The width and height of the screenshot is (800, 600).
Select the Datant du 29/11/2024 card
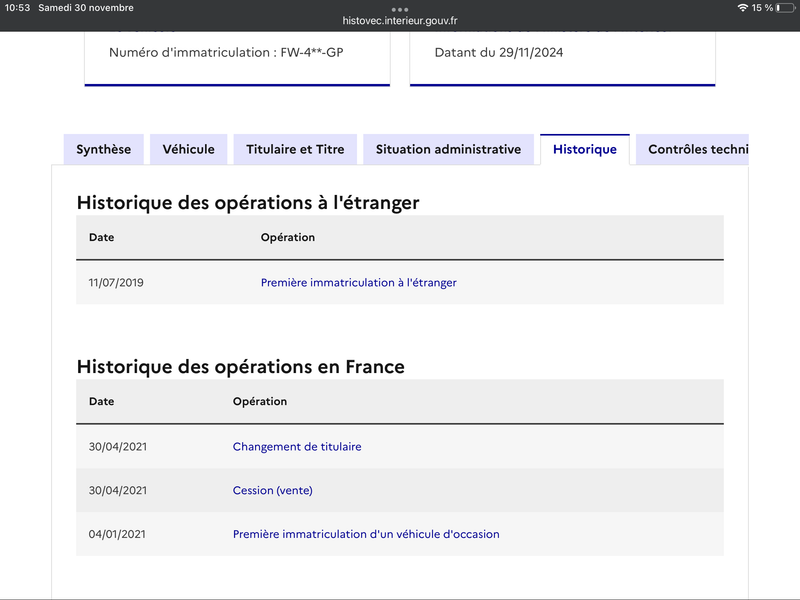click(562, 58)
